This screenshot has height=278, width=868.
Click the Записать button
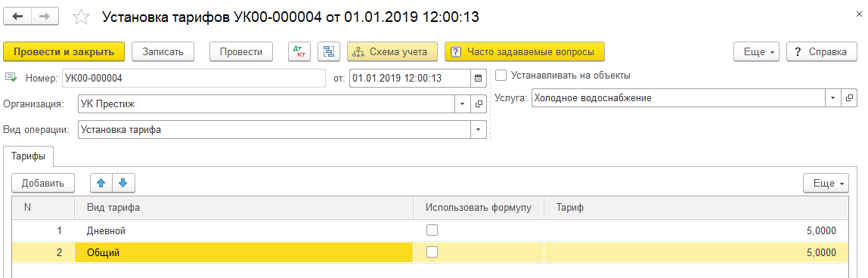pyautogui.click(x=163, y=52)
